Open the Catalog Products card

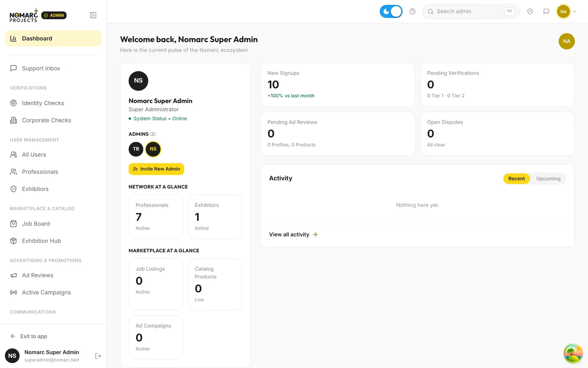[x=215, y=284]
